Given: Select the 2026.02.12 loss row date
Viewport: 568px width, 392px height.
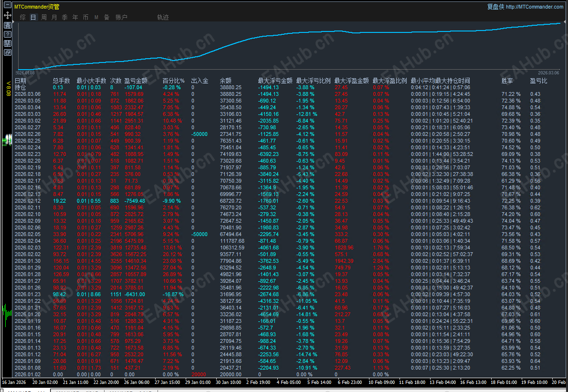Looking at the screenshot, I should 27,201.
